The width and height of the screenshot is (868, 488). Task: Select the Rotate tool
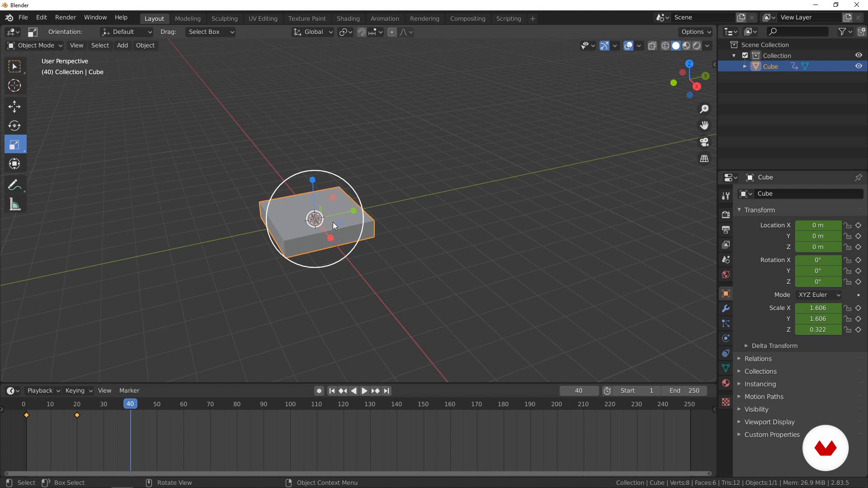point(14,126)
